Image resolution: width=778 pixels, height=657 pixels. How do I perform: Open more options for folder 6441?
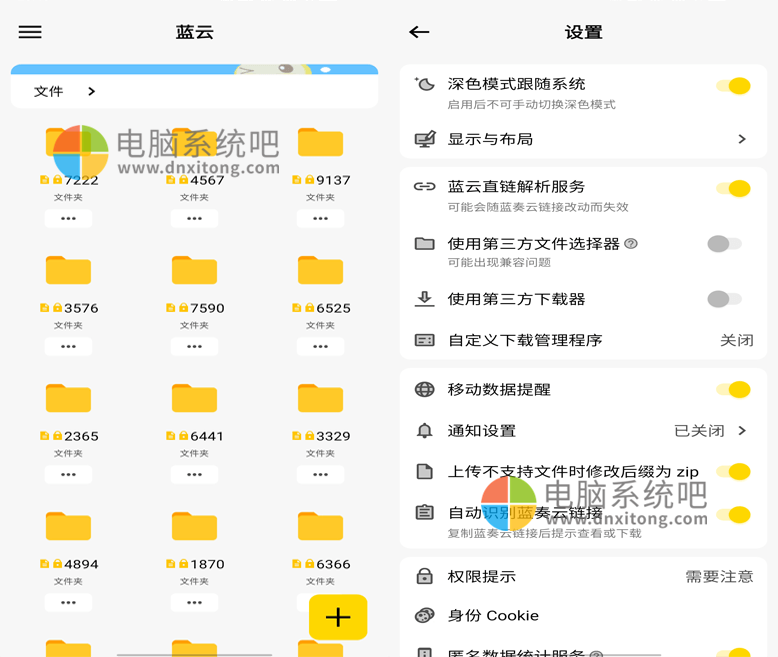(194, 474)
